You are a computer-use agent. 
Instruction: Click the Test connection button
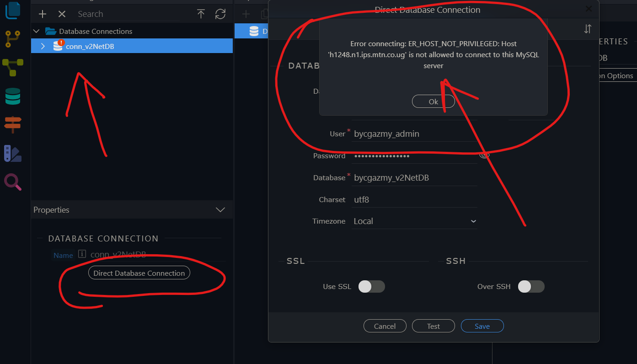click(433, 326)
